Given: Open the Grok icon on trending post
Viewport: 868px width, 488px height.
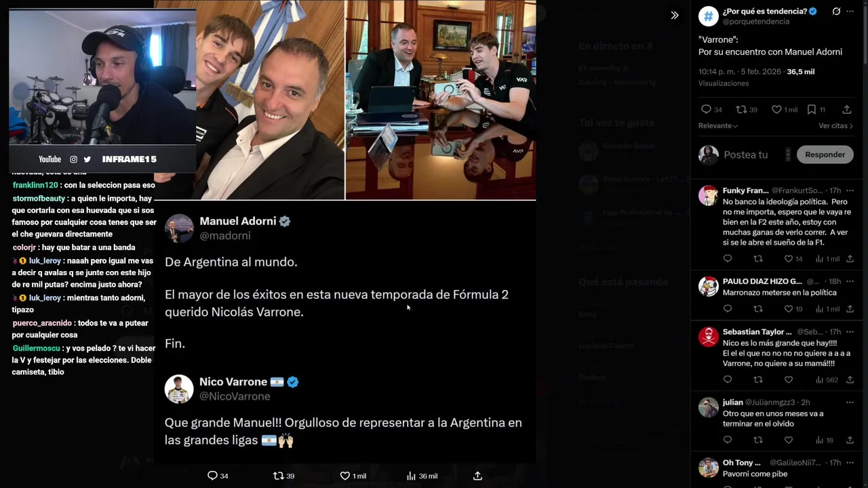Looking at the screenshot, I should click(x=836, y=12).
